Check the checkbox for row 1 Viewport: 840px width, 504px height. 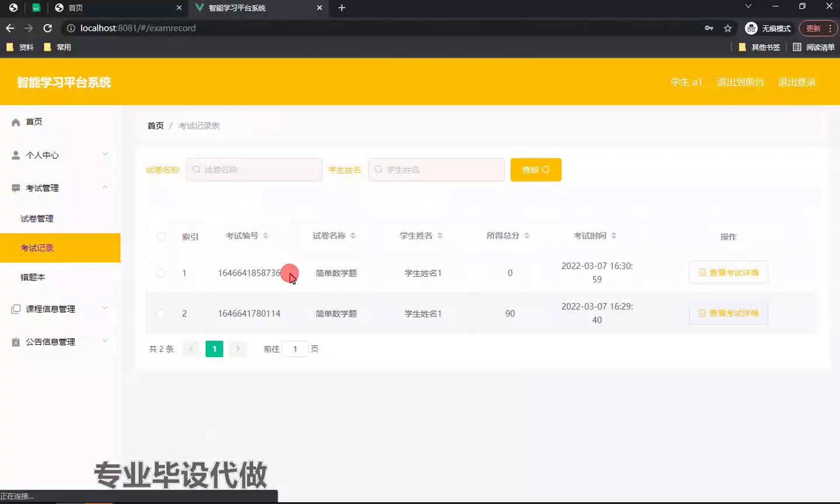[160, 273]
